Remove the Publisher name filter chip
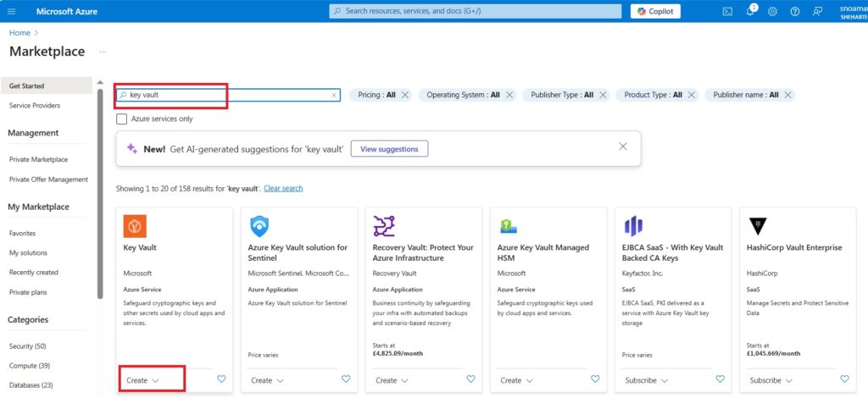This screenshot has height=398, width=868. pos(787,95)
